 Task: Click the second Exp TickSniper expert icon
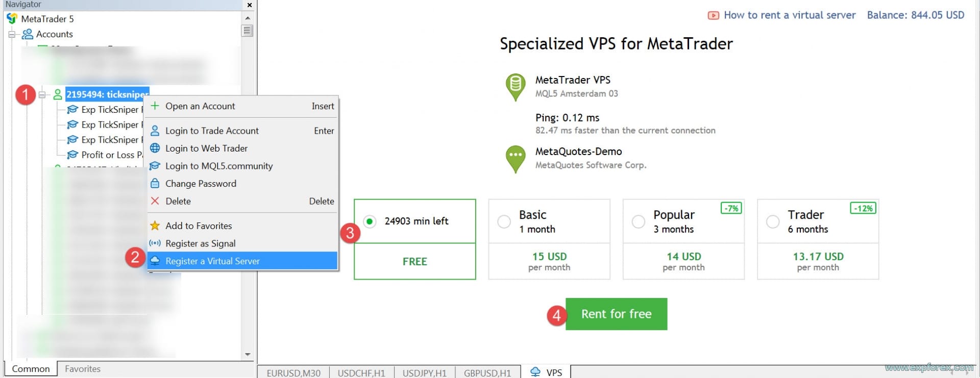tap(73, 125)
